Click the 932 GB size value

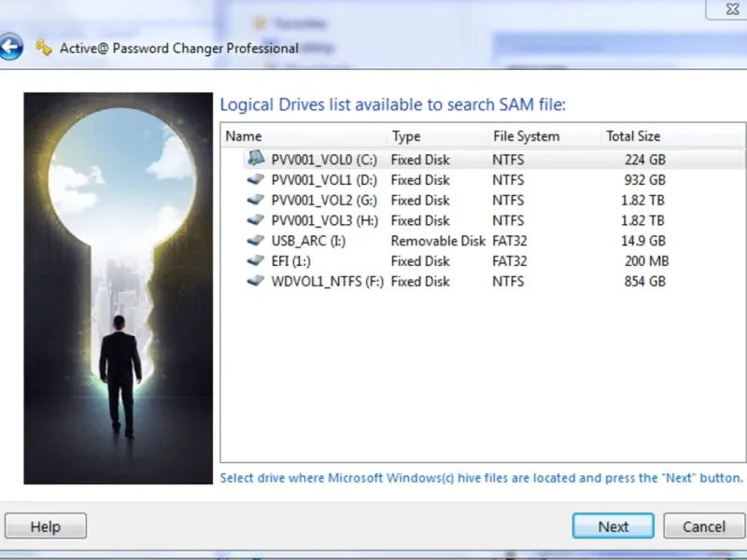(645, 180)
